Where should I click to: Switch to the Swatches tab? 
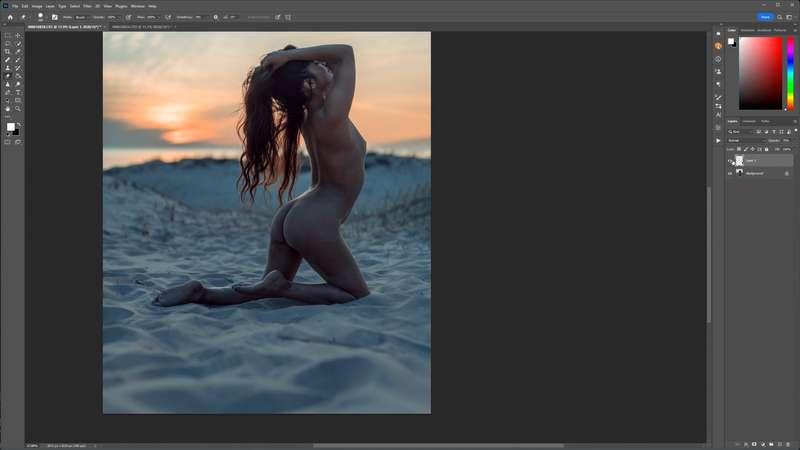(x=747, y=31)
